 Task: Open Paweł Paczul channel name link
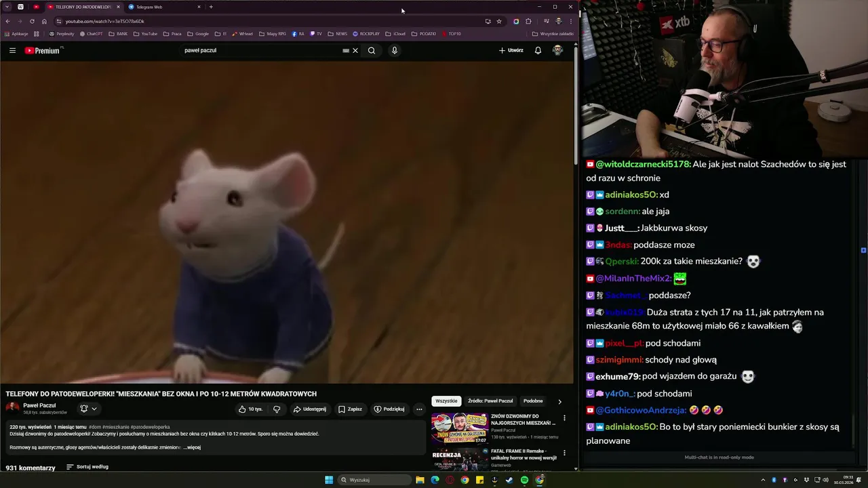[x=39, y=405]
